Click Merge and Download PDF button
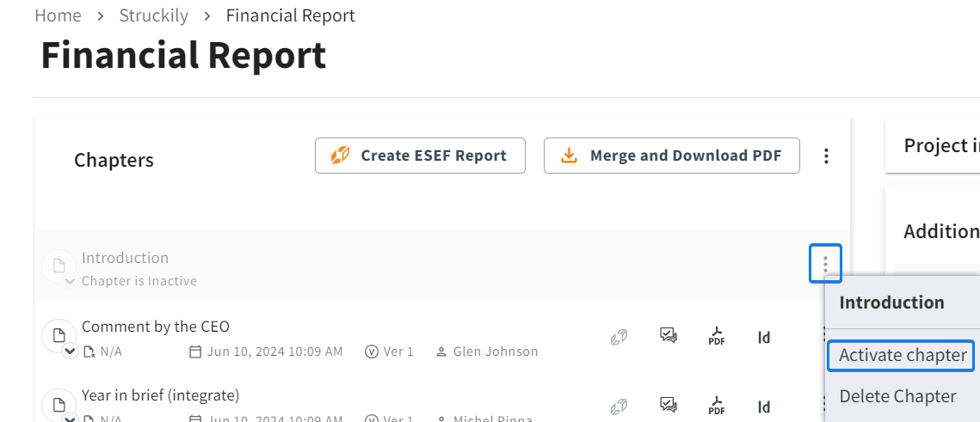This screenshot has width=980, height=422. coord(672,156)
